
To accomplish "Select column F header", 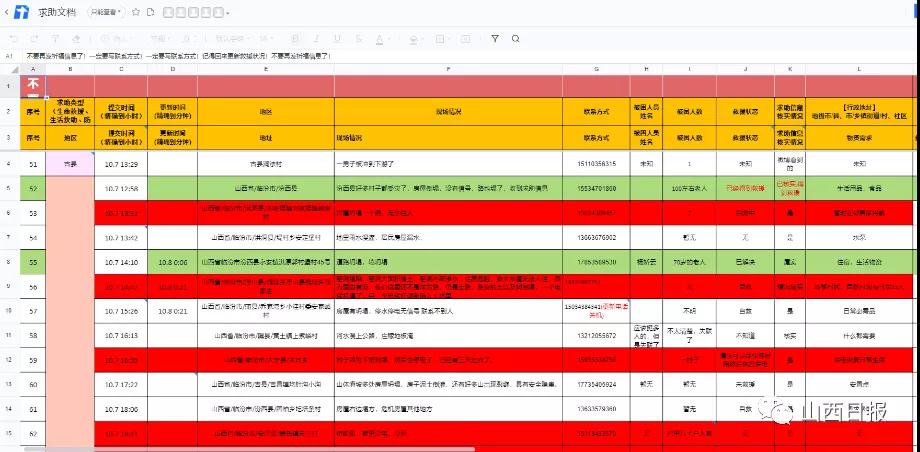I will pos(447,69).
